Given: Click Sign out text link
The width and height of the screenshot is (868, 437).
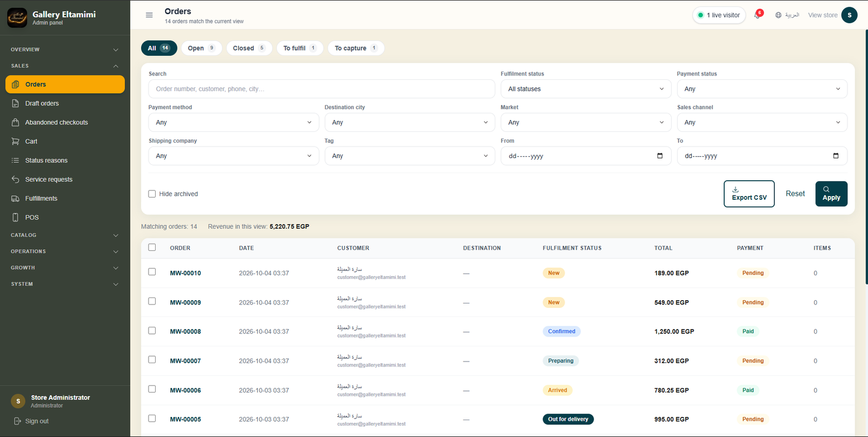Looking at the screenshot, I should [37, 421].
